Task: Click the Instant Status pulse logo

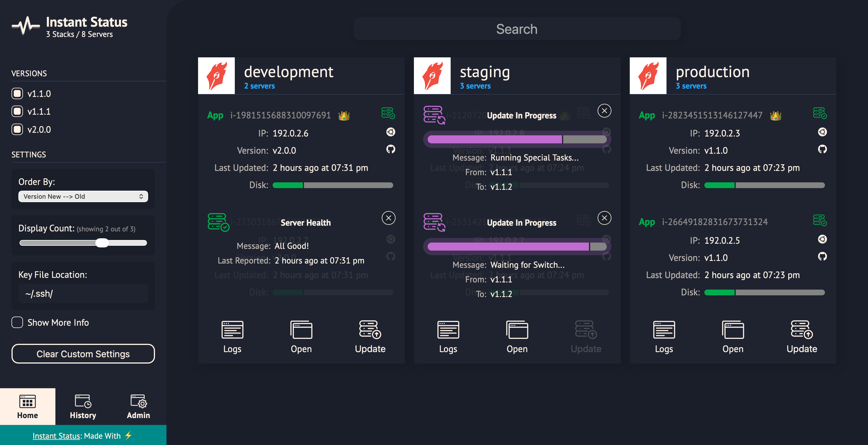Action: coord(25,26)
